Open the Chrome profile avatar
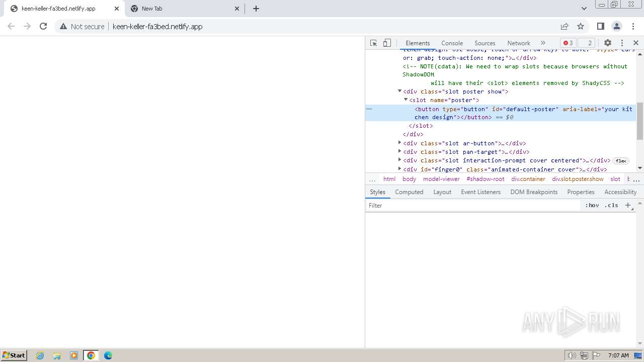 (x=617, y=26)
